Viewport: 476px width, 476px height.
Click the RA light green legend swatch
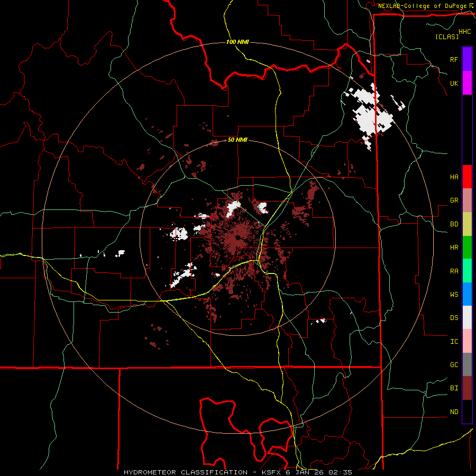(x=467, y=271)
